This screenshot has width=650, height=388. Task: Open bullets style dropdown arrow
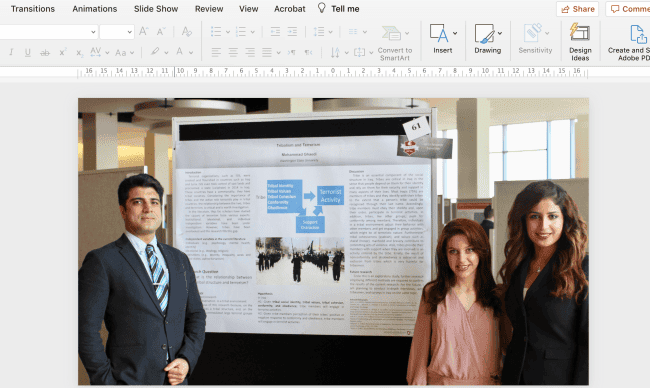(x=228, y=32)
